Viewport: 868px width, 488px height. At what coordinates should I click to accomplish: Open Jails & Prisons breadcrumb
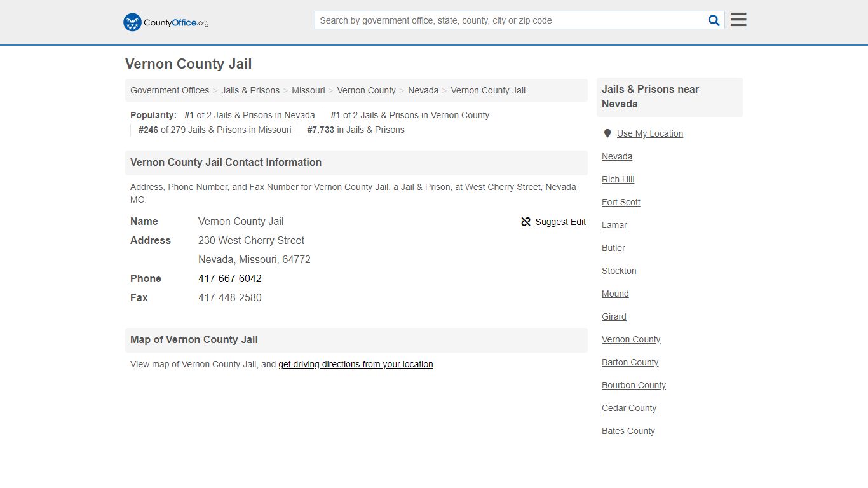(x=250, y=90)
